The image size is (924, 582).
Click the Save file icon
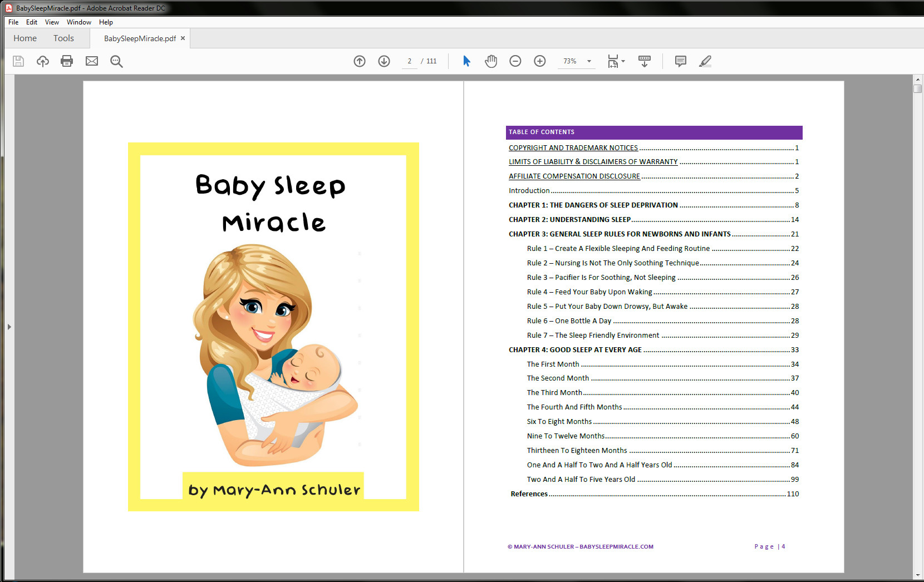[x=18, y=61]
